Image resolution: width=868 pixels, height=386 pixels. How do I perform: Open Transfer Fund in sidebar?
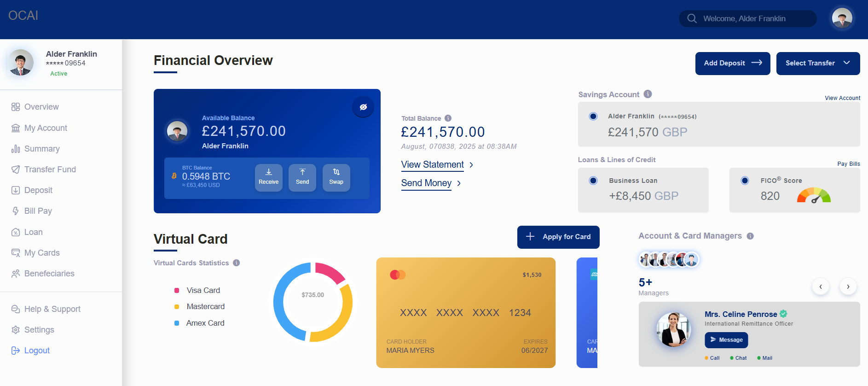click(x=50, y=170)
